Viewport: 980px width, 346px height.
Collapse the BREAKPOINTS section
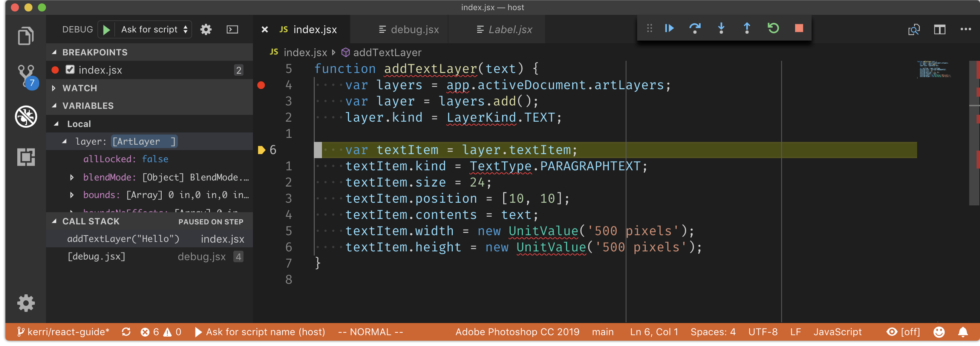[54, 52]
